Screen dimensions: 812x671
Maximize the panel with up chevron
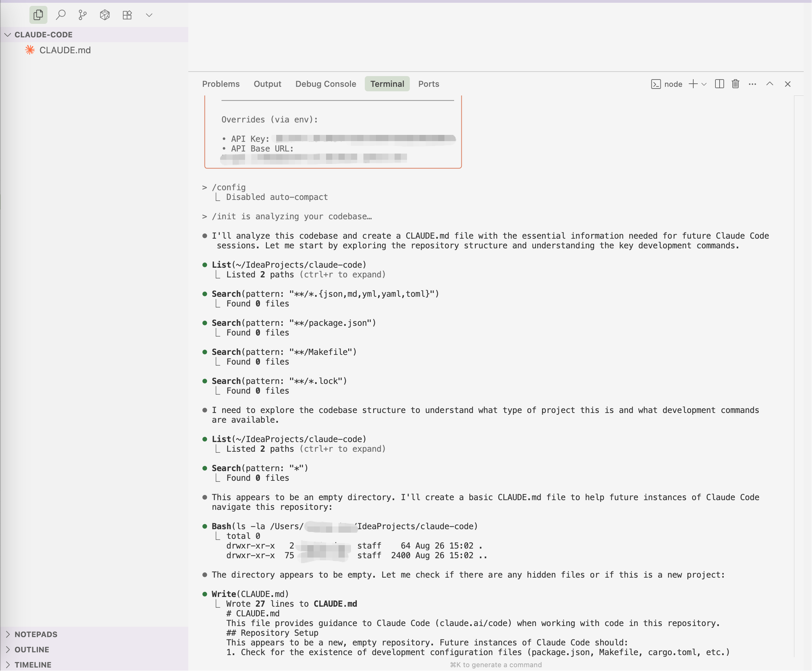coord(769,84)
